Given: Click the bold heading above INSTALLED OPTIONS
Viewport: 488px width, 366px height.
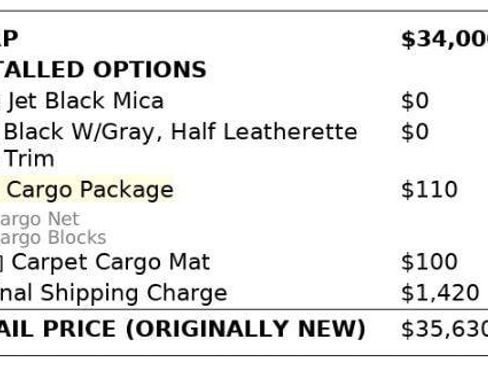Looking at the screenshot, I should [9, 39].
